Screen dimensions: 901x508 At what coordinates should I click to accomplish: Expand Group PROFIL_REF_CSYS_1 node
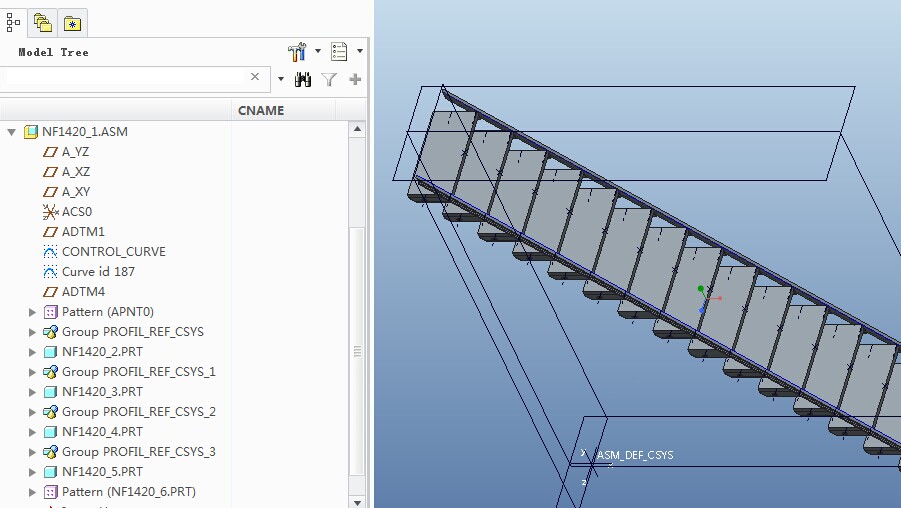[x=33, y=372]
